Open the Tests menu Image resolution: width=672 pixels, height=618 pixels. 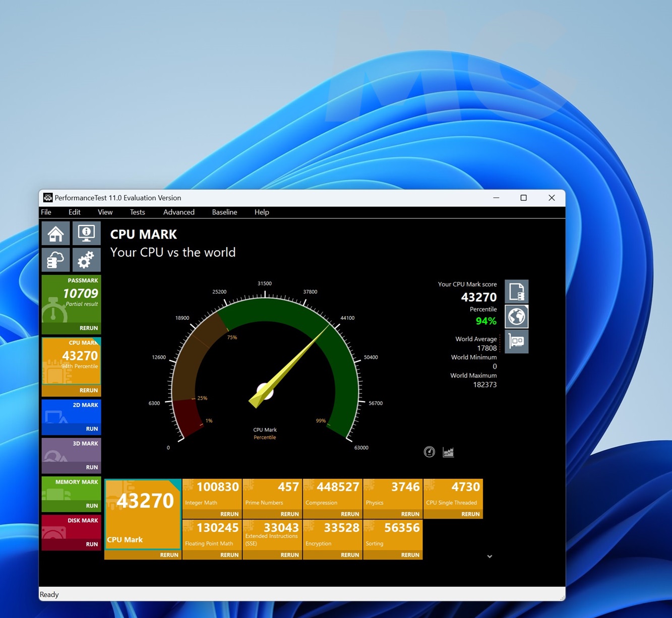(137, 212)
